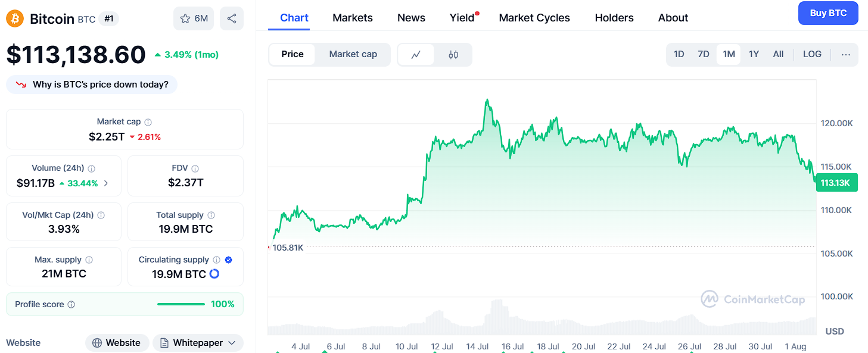Image resolution: width=868 pixels, height=353 pixels.
Task: Show info tooltip for Max. supply
Action: [x=89, y=260]
